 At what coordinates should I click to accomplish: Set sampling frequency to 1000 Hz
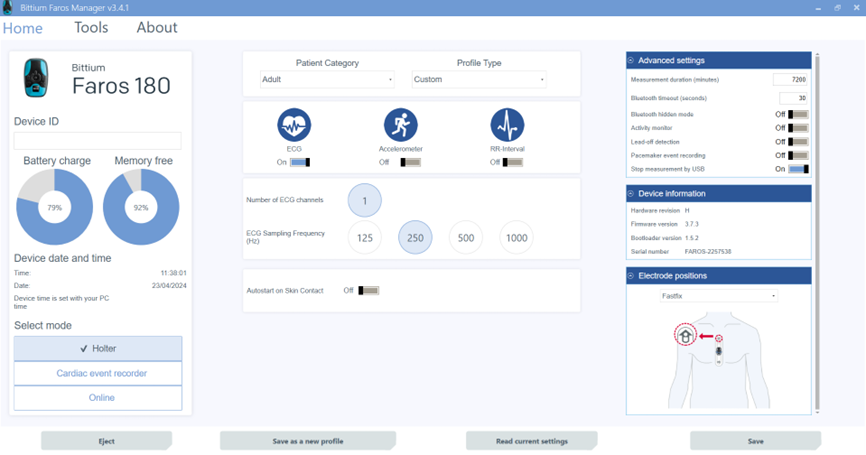(x=516, y=237)
